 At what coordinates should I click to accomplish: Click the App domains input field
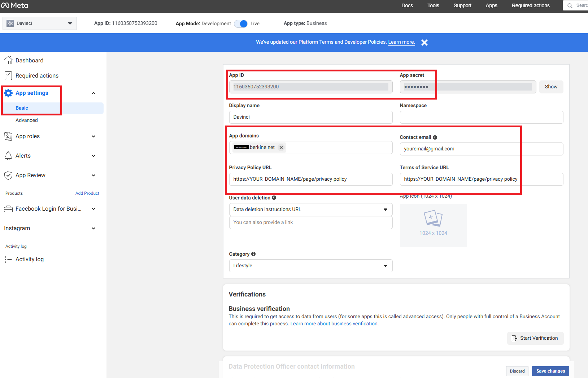click(311, 148)
